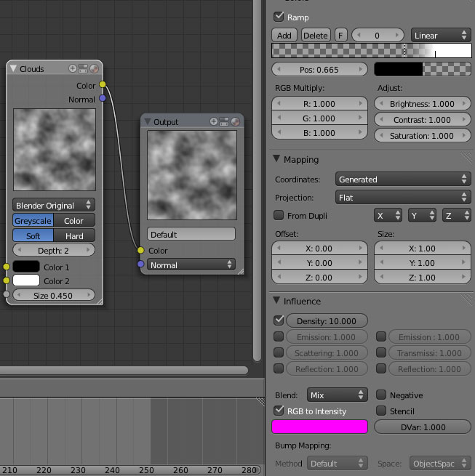Click the node editor vertical scrollbar
This screenshot has width=475, height=476.
click(x=257, y=181)
